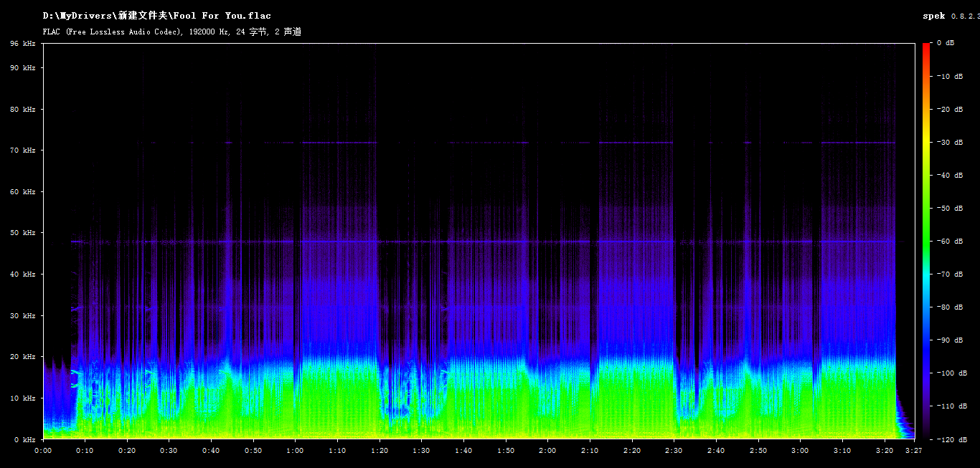Viewport: 980px width, 468px height.
Task: Click the dB color gradient legend bar
Action: [926, 241]
